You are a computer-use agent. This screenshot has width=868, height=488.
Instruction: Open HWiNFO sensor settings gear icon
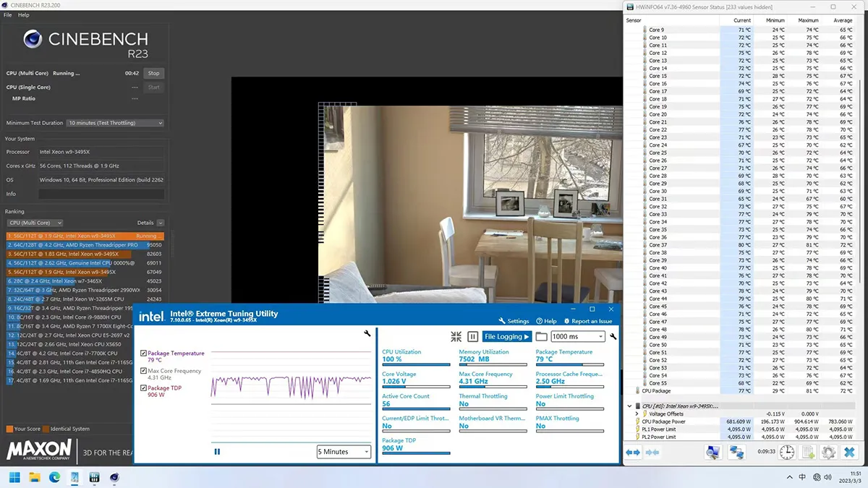(x=829, y=452)
